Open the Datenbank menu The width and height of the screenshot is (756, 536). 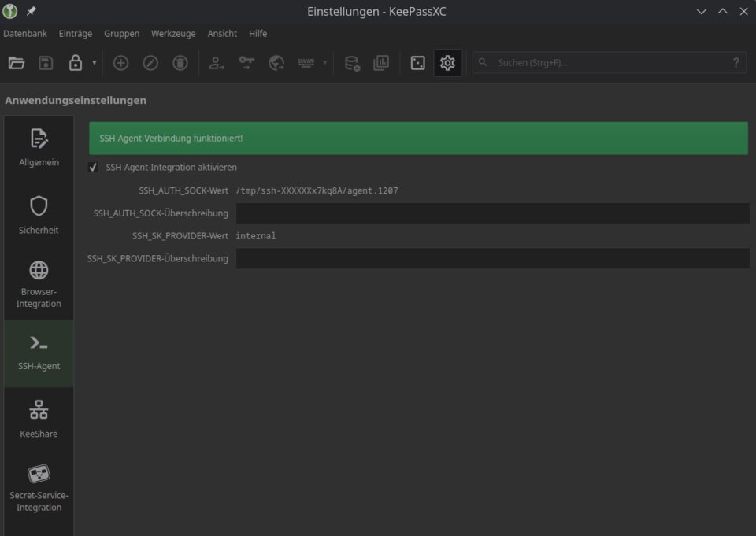point(25,34)
